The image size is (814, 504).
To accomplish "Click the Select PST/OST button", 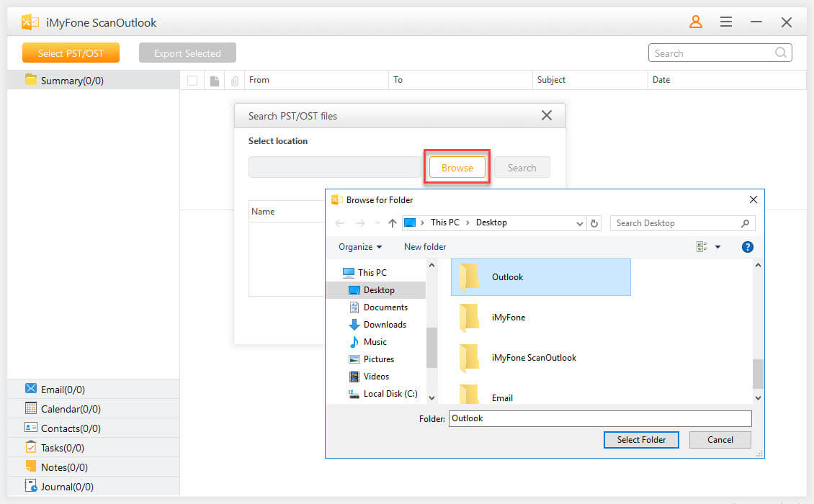I will 71,53.
